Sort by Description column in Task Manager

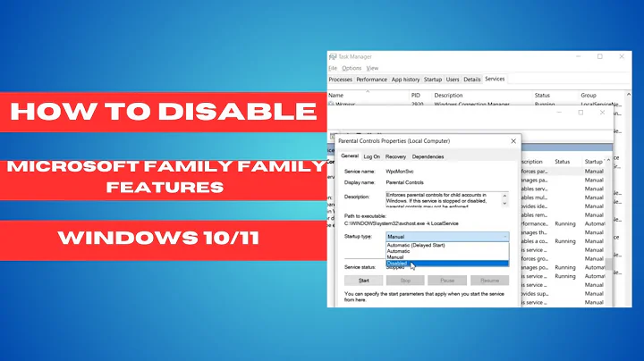(482, 96)
